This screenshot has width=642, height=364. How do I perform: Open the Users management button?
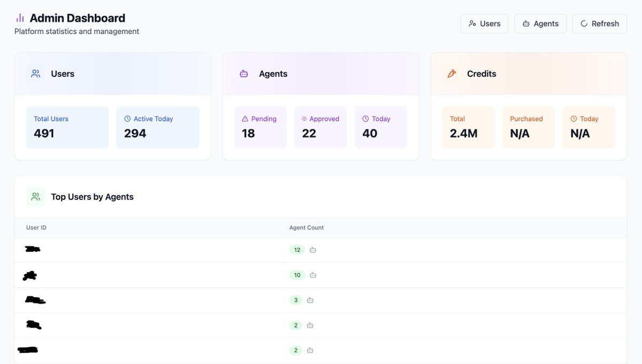485,24
